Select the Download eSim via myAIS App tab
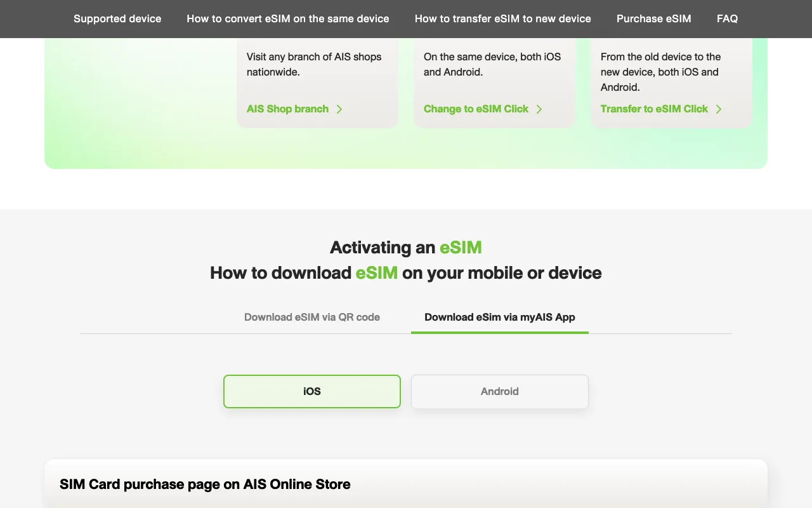Image resolution: width=812 pixels, height=508 pixels. point(500,317)
